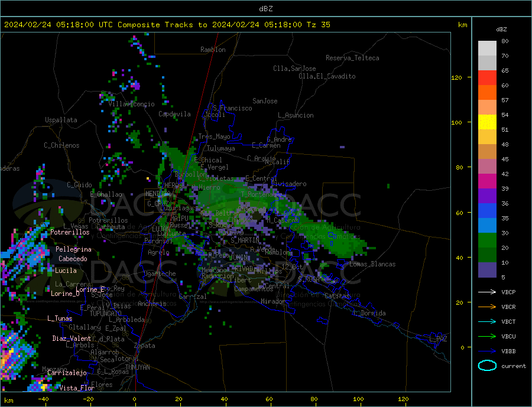Viewport: 532px width, 407px height.
Task: Click the Carrizalejo map label
Action: coord(67,373)
